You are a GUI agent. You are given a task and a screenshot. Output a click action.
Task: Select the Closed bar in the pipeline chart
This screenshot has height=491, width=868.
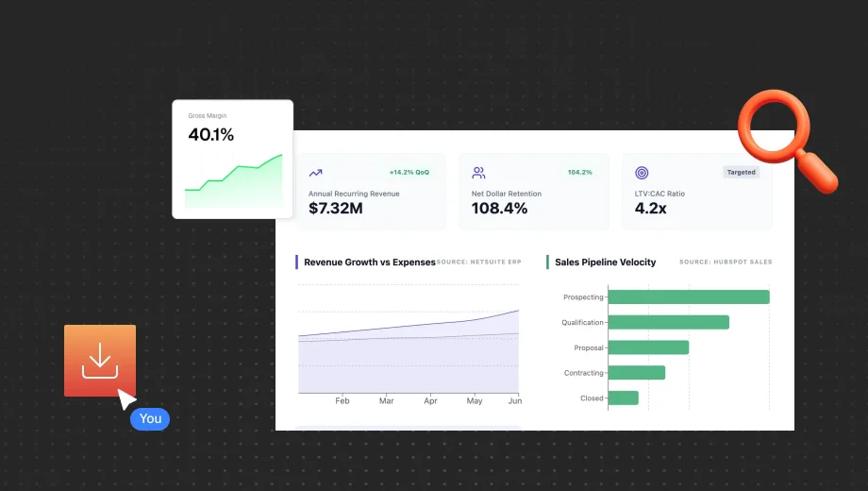624,398
